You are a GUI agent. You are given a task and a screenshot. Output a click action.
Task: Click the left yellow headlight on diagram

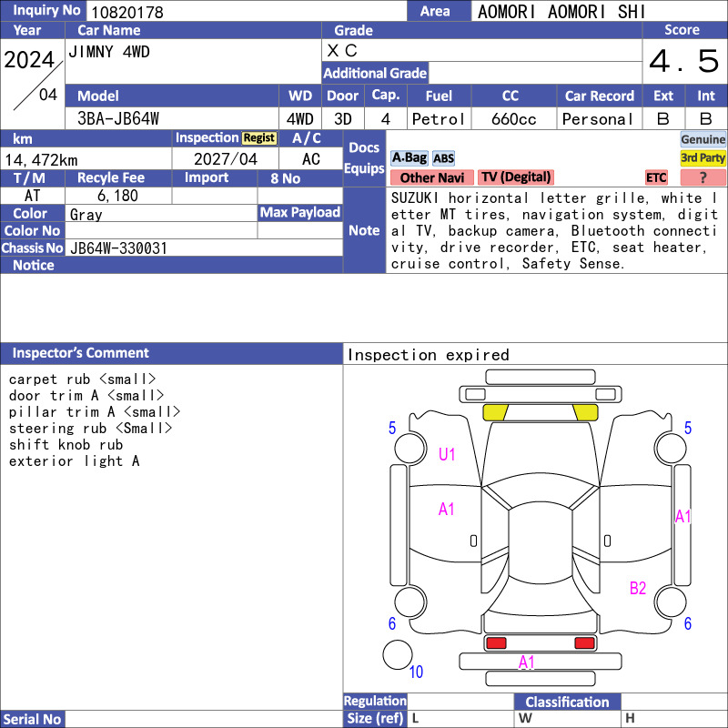tap(495, 412)
